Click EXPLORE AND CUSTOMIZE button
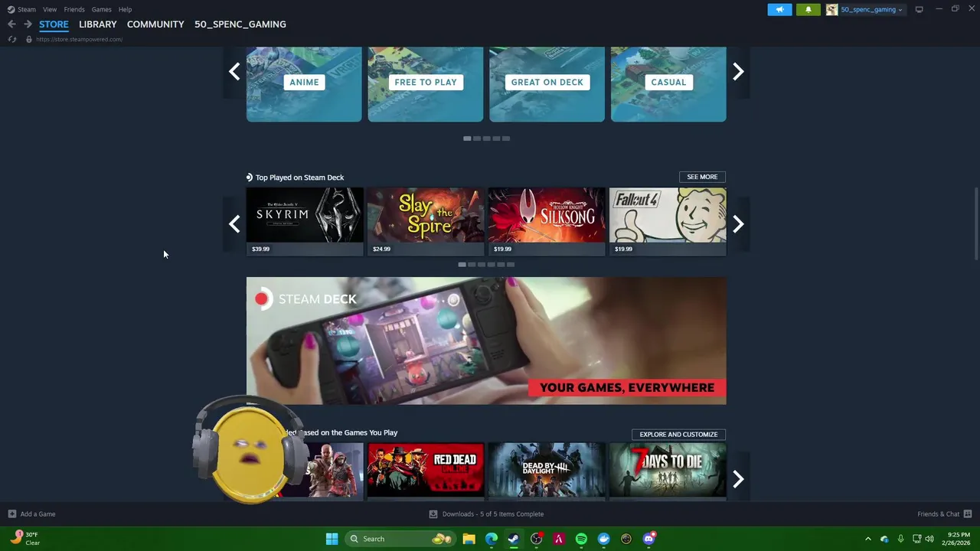The image size is (980, 551). 678,434
